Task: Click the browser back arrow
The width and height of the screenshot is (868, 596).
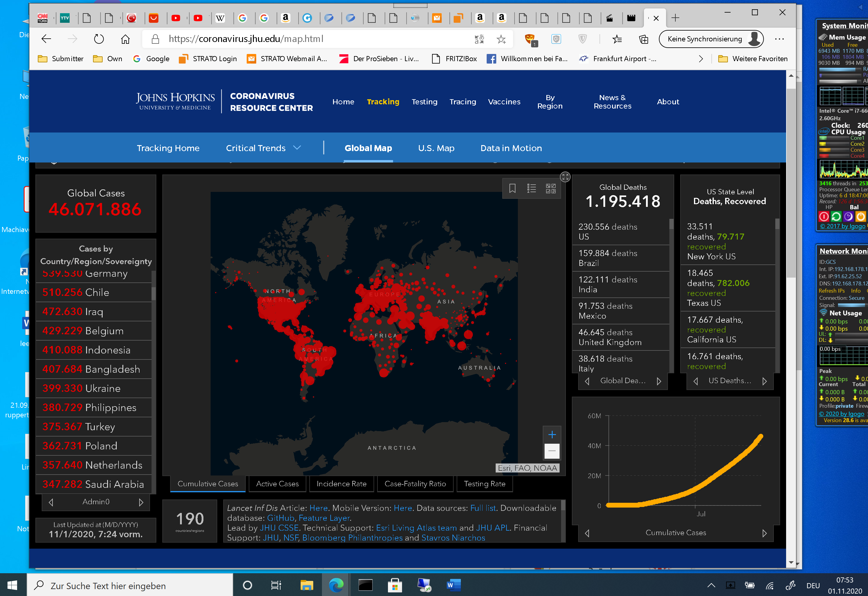Action: pos(46,39)
